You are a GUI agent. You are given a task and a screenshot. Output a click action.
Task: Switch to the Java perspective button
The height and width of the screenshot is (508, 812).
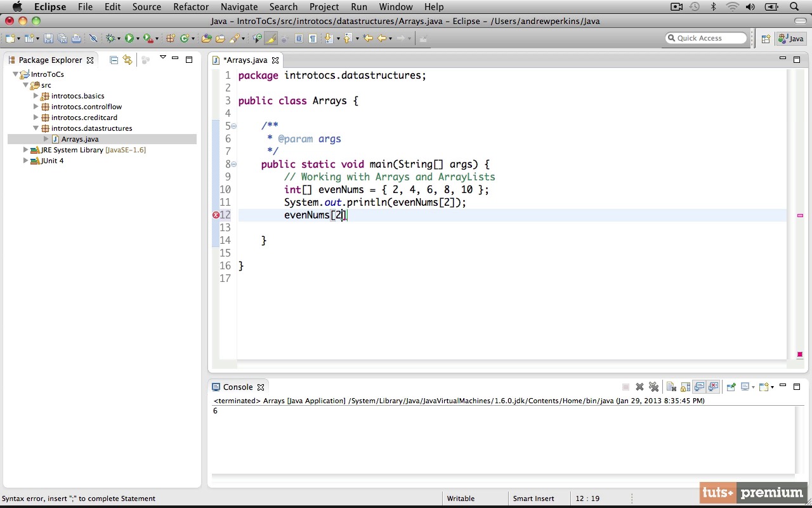[x=790, y=39]
